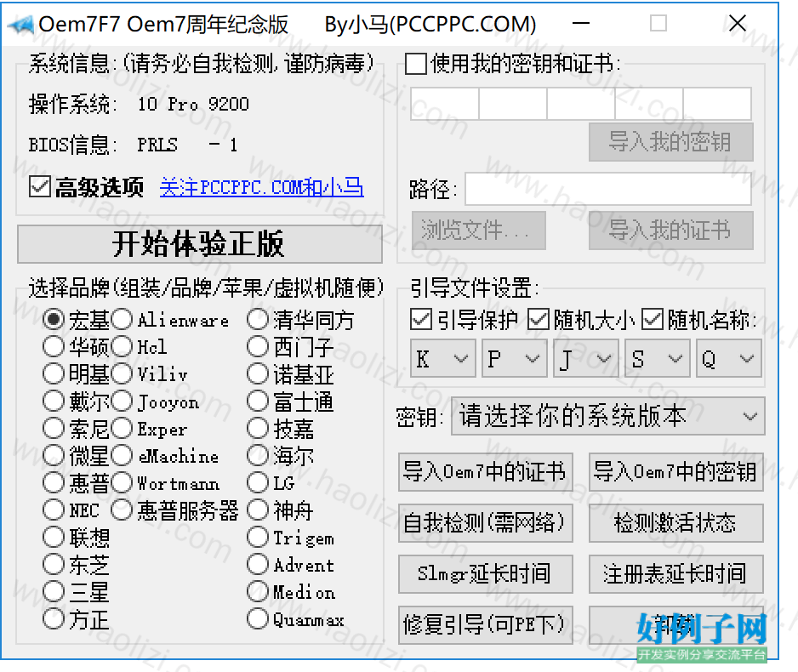Image resolution: width=798 pixels, height=672 pixels.
Task: Click 导入我的证书 button
Action: click(670, 231)
